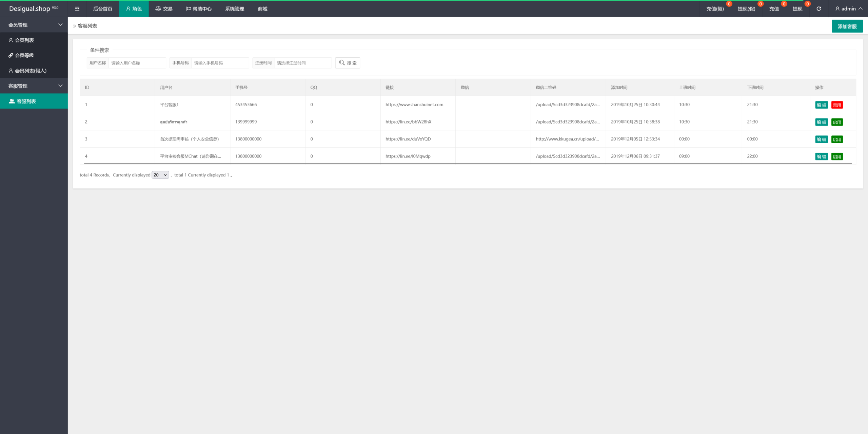Open 会员列表 sidebar item
Screen dimensions: 868x434
coord(24,40)
